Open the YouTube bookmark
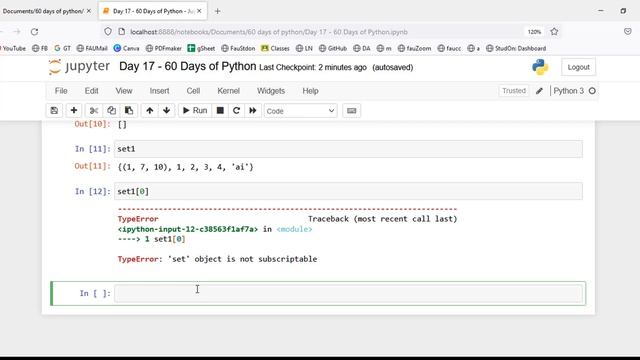Image resolution: width=640 pixels, height=360 pixels. click(13, 48)
